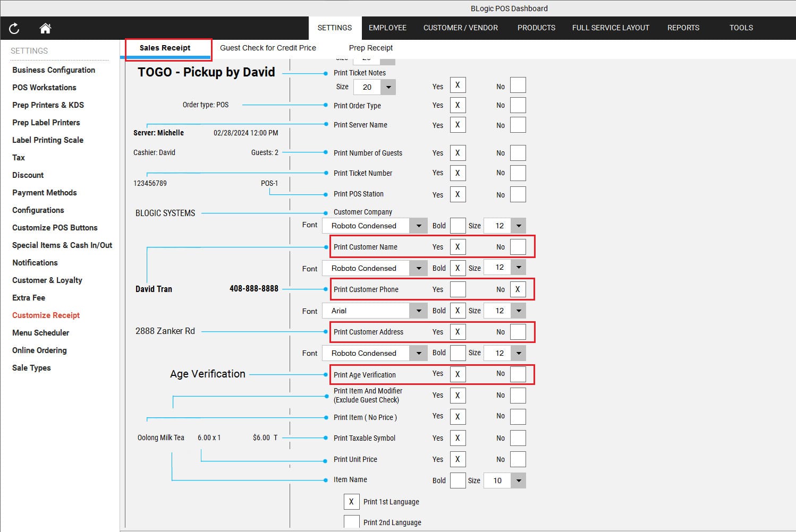Viewport: 796px width, 532px height.
Task: Check No for Print Unit Price
Action: tap(518, 459)
